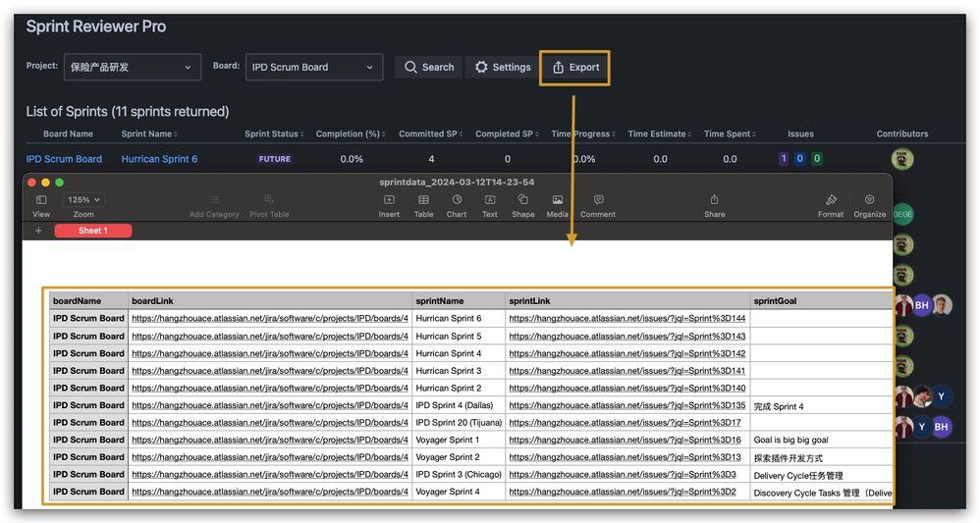Open the Hurrican Sprint 6 link in sprint list
This screenshot has height=523, width=980.
pos(159,159)
